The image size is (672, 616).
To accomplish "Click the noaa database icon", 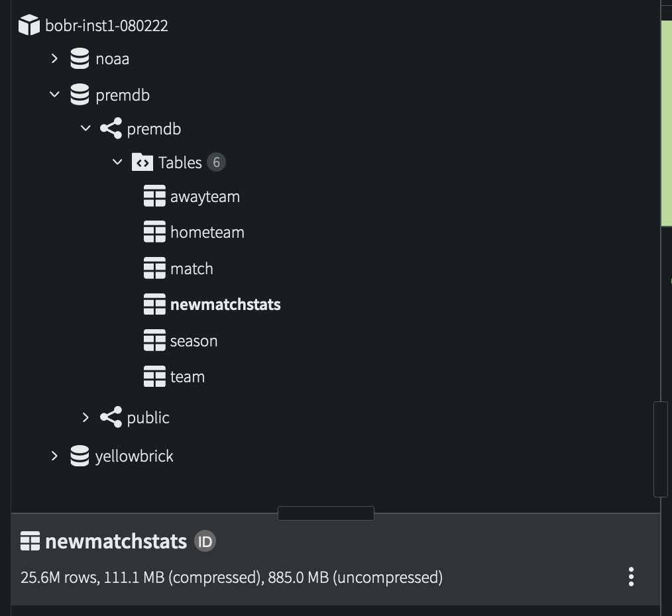I will [x=80, y=59].
